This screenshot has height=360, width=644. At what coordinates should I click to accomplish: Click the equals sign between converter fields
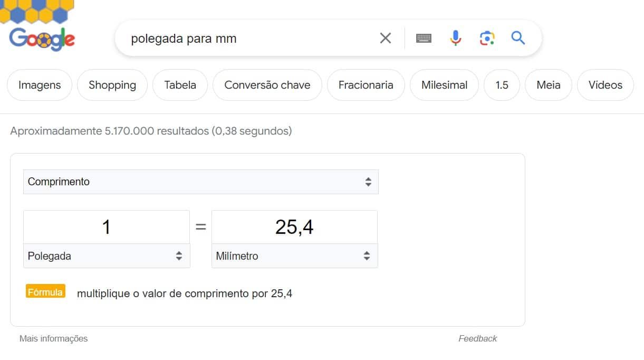click(x=200, y=226)
